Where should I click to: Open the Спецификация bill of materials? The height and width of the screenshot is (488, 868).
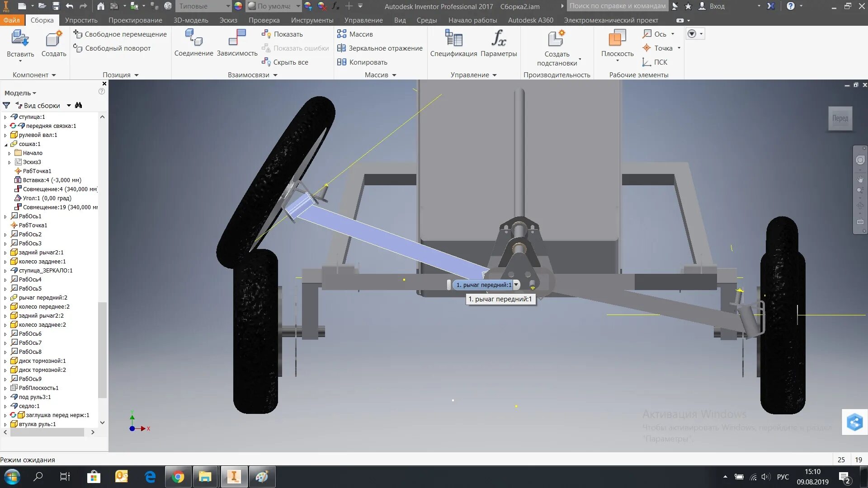(453, 39)
